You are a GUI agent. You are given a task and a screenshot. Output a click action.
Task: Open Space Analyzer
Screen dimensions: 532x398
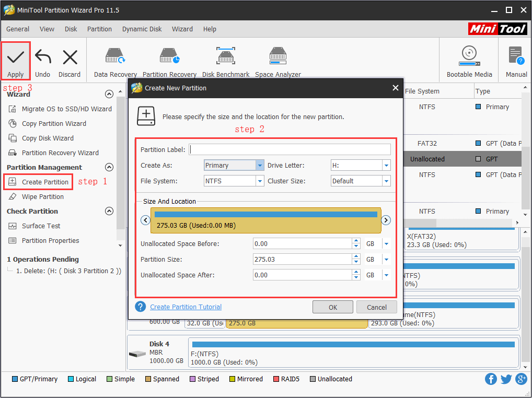(x=278, y=62)
